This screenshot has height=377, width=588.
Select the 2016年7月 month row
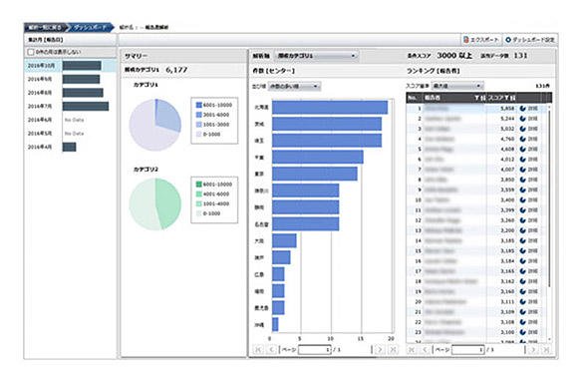point(71,106)
